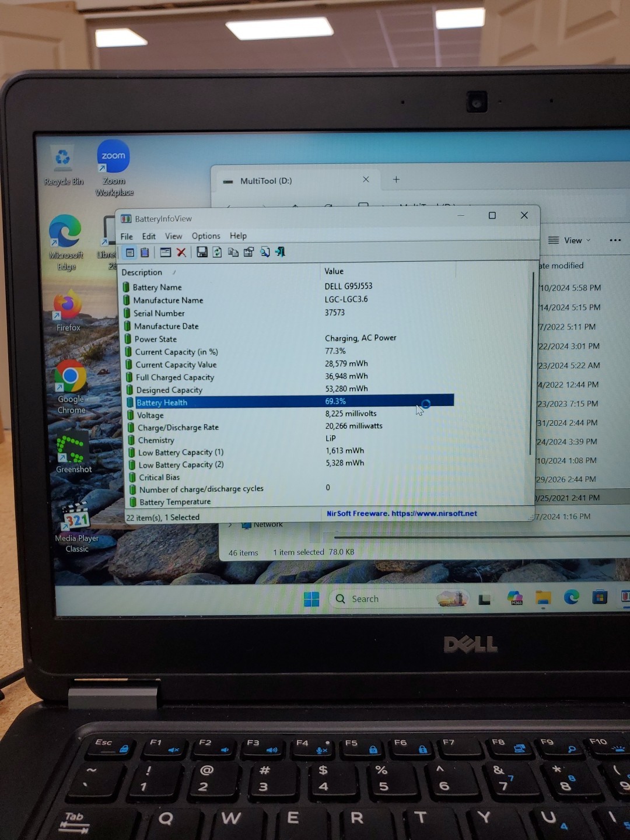Select the Critical Bias row
The height and width of the screenshot is (840, 630).
pyautogui.click(x=291, y=477)
